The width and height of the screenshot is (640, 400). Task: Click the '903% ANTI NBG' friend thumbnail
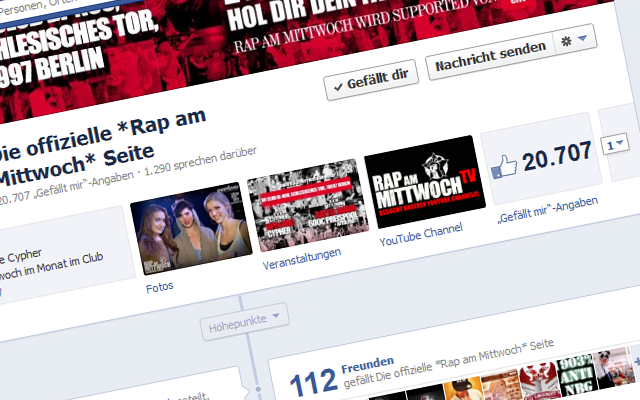577,376
